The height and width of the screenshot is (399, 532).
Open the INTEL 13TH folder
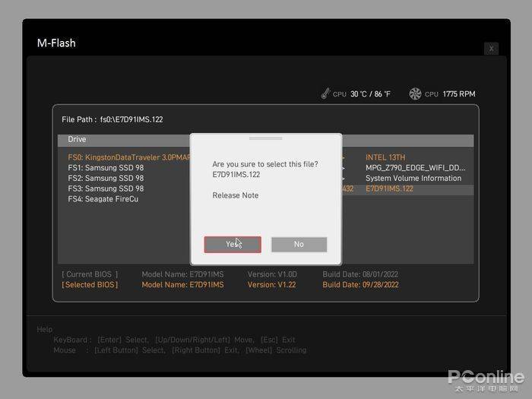click(x=385, y=157)
